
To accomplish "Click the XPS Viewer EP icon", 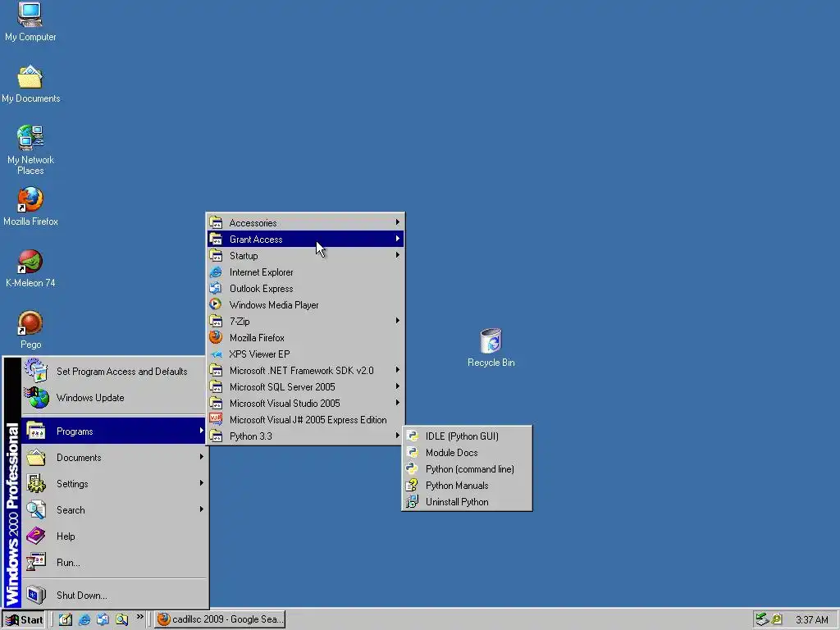I will tap(216, 354).
